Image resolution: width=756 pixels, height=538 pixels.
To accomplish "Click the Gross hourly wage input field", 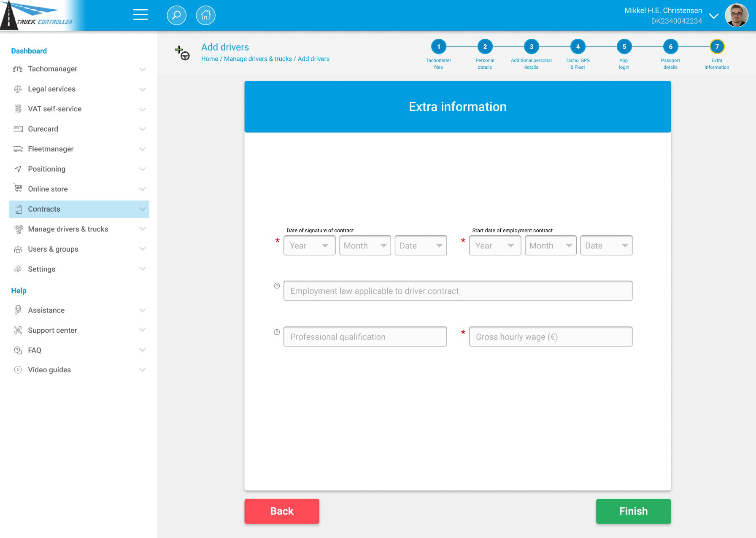I will point(551,336).
